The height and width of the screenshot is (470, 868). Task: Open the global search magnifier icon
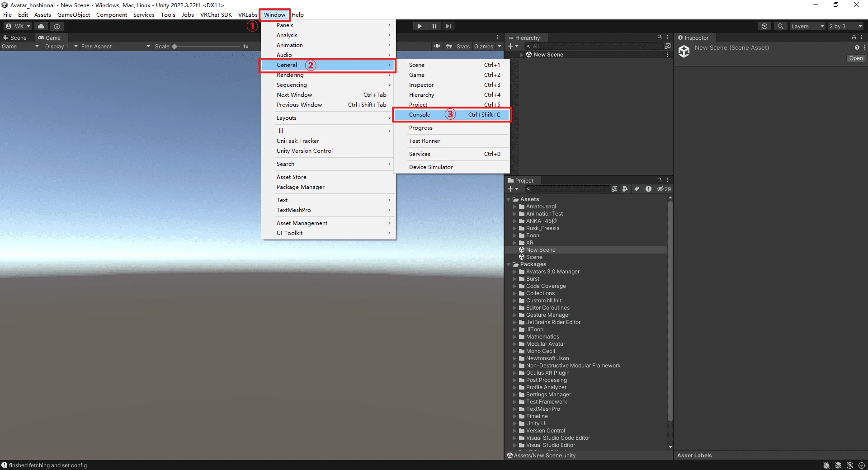click(780, 26)
